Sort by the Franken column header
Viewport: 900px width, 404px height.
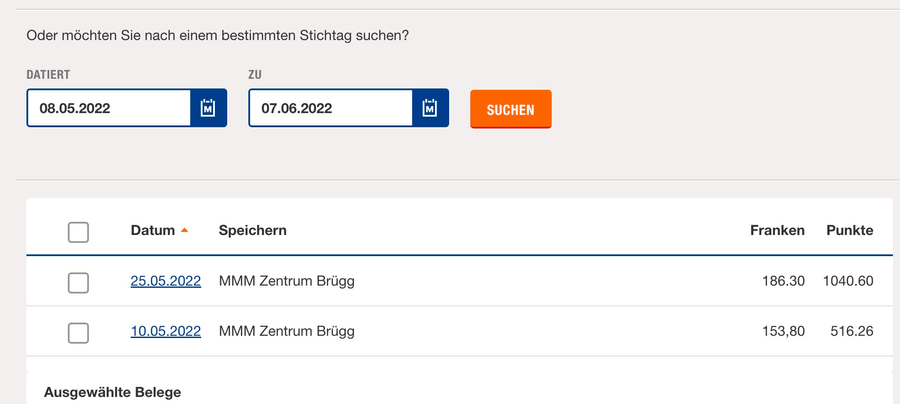click(x=777, y=230)
